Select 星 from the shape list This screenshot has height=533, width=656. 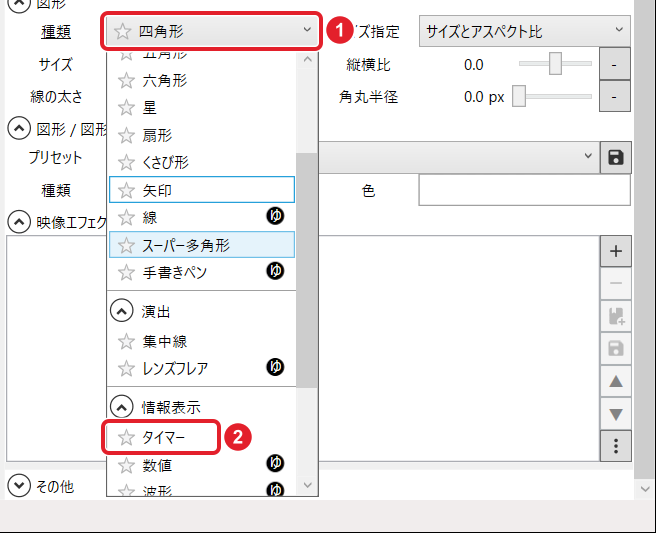pyautogui.click(x=202, y=108)
